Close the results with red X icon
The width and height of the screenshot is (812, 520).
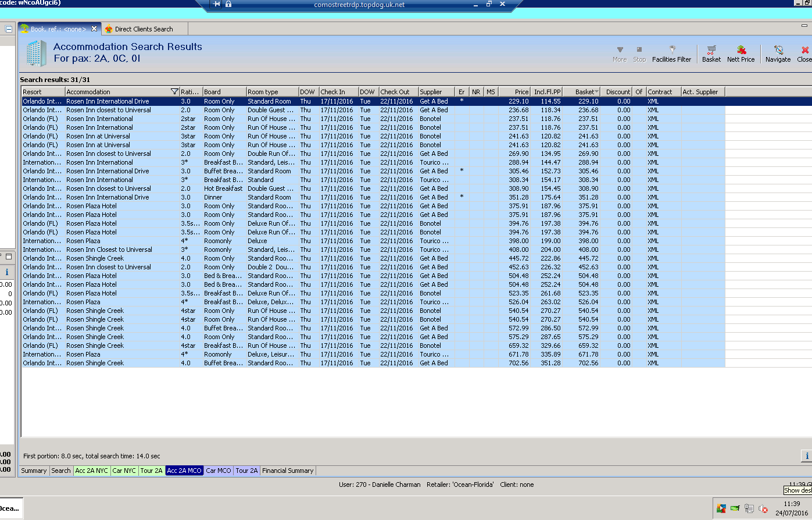[804, 54]
